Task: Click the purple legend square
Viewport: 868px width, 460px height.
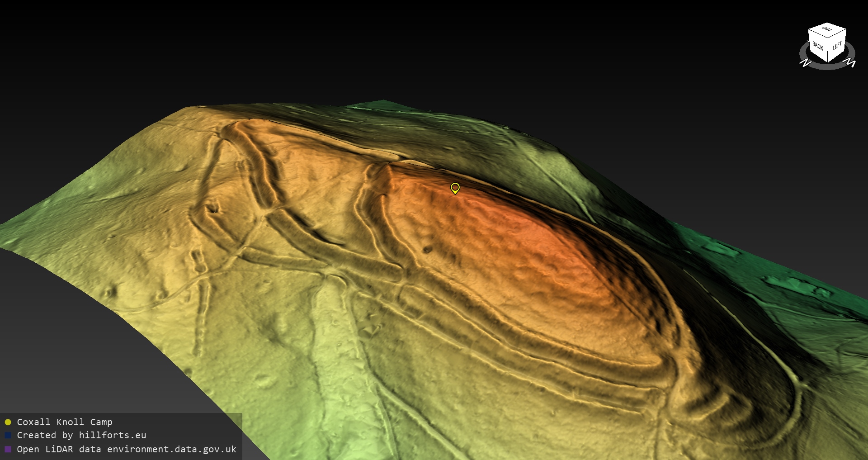Action: point(8,450)
